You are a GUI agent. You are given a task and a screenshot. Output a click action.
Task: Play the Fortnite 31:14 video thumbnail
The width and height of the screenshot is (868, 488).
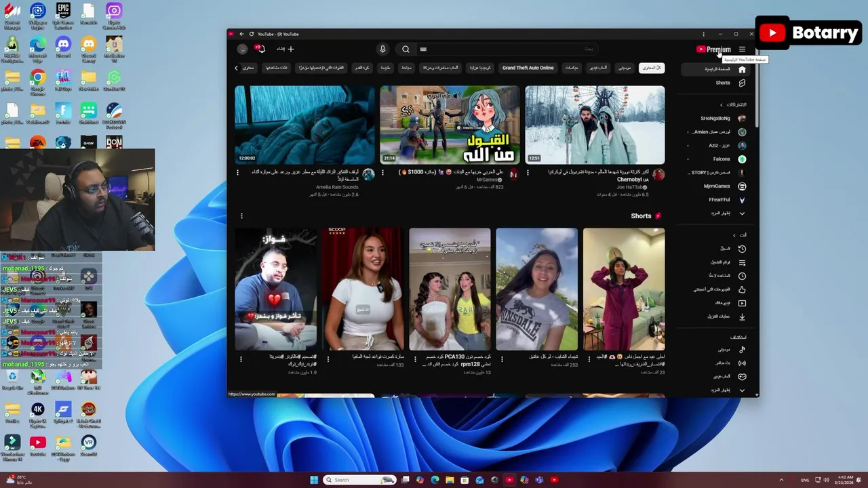[450, 125]
